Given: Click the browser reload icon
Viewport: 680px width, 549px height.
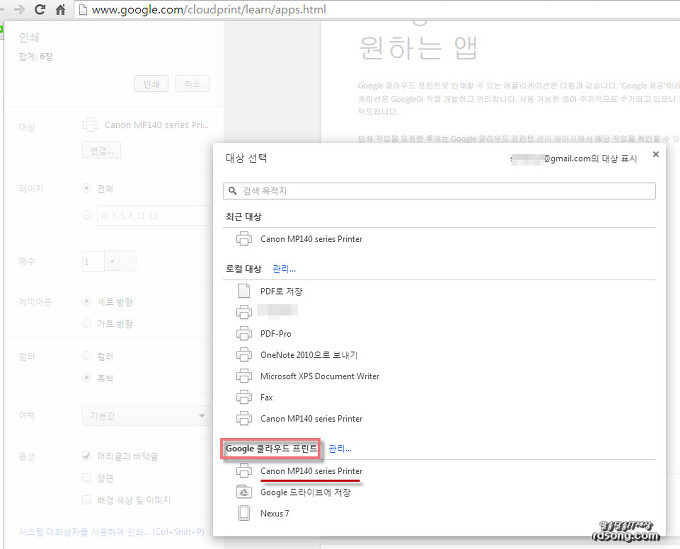Looking at the screenshot, I should click(39, 10).
